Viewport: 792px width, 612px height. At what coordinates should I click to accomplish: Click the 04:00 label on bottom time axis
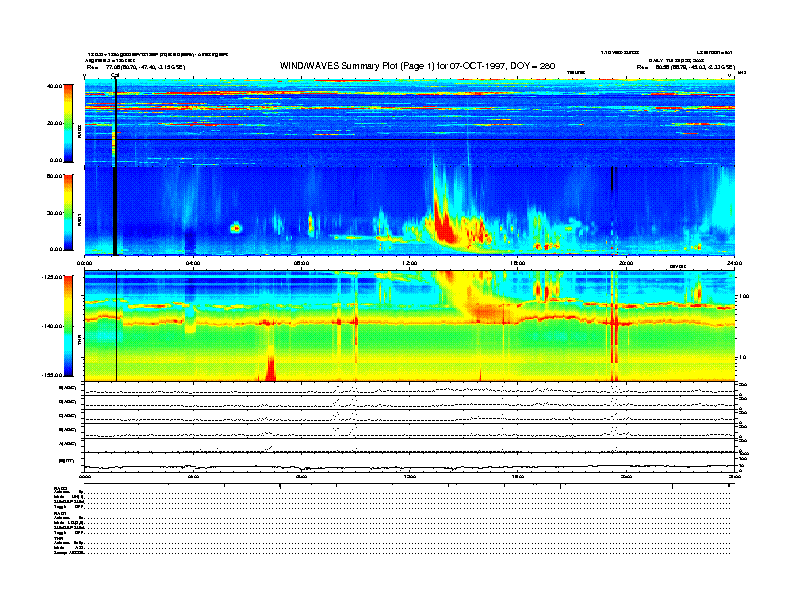[193, 477]
